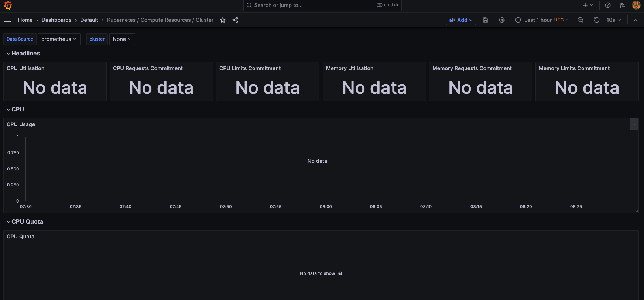Viewport: 644px width, 300px height.
Task: Open the hamburger navigation menu
Action: [x=8, y=20]
